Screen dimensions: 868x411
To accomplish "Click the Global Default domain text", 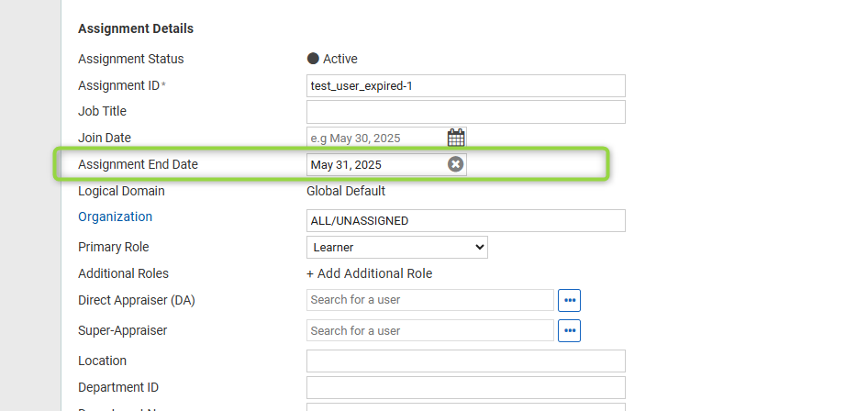I will pyautogui.click(x=346, y=192).
